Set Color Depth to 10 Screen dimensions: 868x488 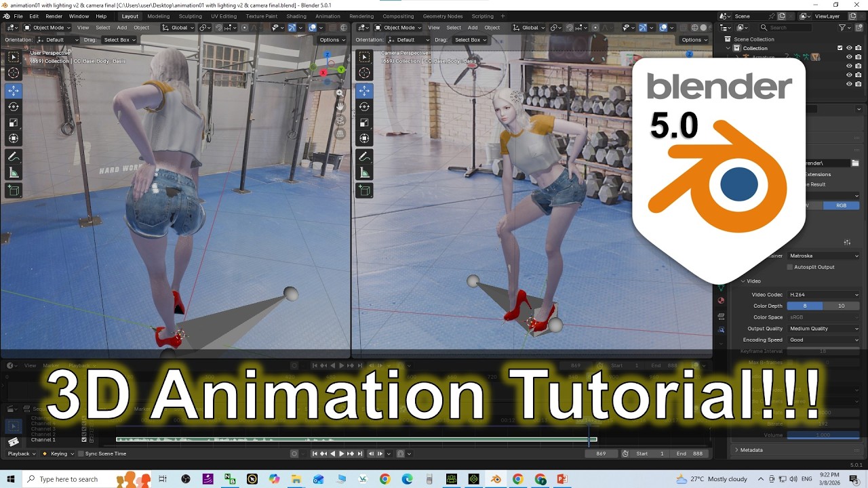coord(842,306)
